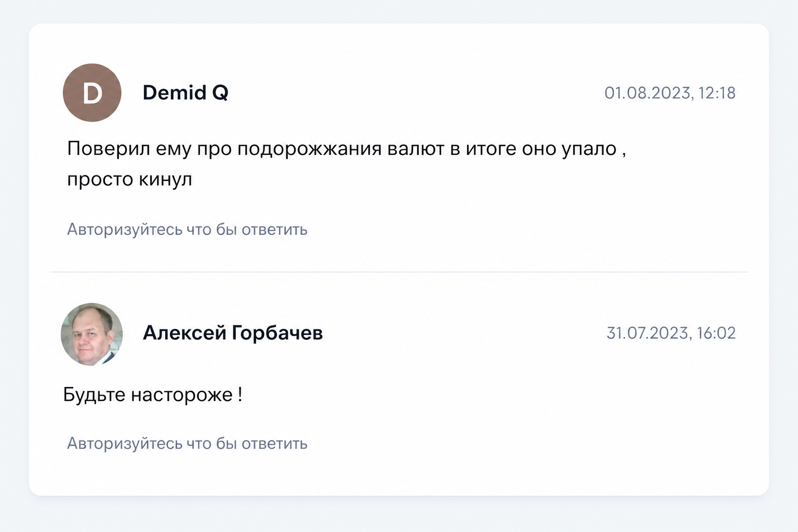Click Алексей Горбачев's profile photo avatar

point(92,334)
